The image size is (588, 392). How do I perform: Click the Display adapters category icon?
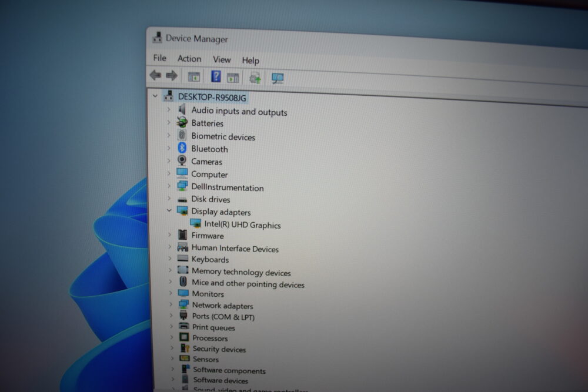pyautogui.click(x=183, y=211)
